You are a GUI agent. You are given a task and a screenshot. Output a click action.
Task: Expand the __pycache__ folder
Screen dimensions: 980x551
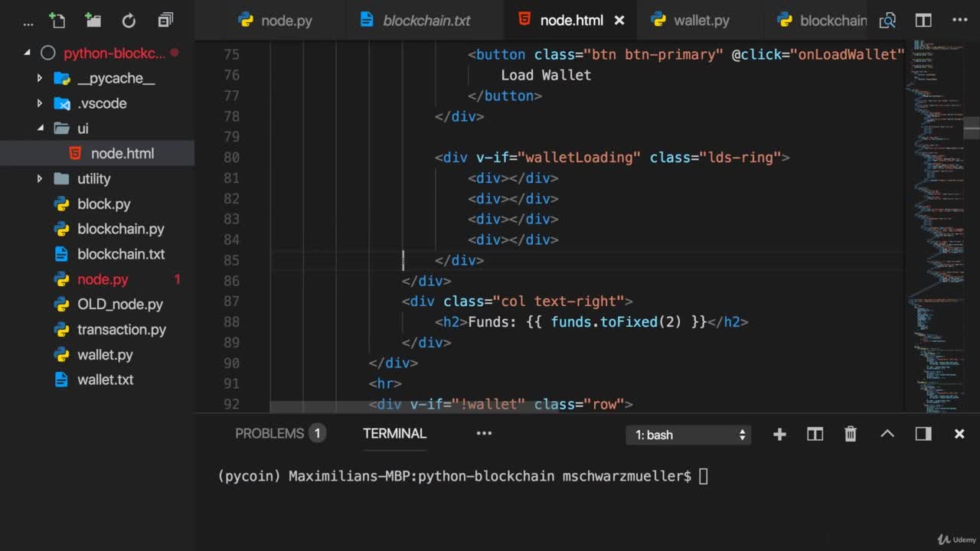point(40,78)
